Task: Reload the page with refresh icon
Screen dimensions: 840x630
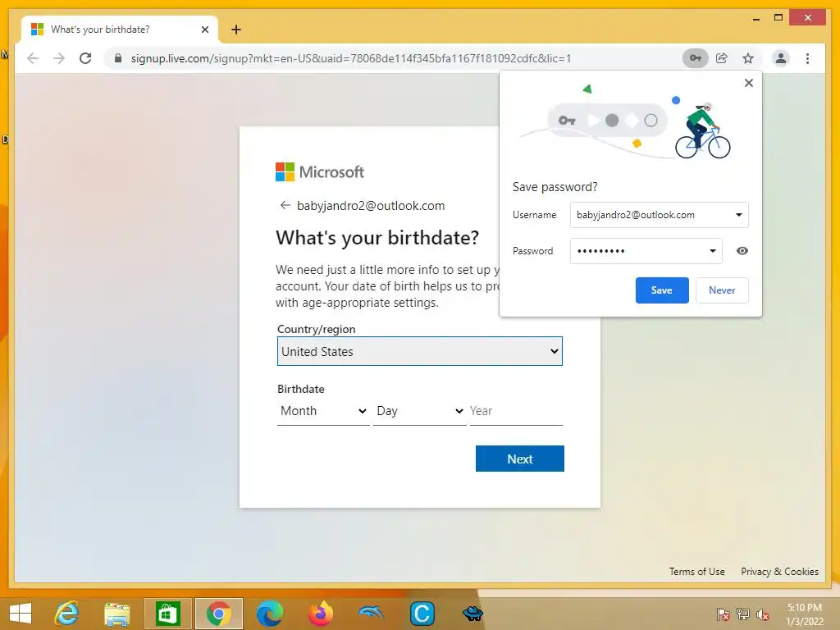Action: point(85,58)
